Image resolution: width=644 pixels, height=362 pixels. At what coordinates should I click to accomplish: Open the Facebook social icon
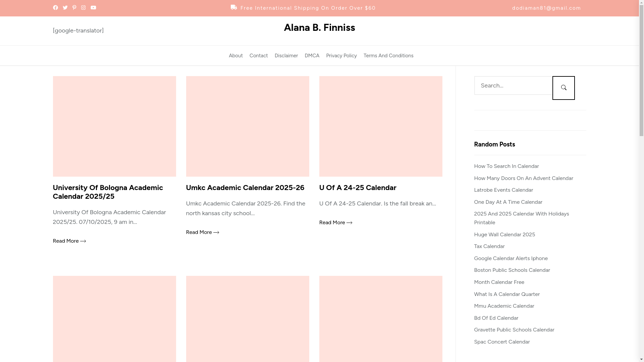(x=55, y=8)
